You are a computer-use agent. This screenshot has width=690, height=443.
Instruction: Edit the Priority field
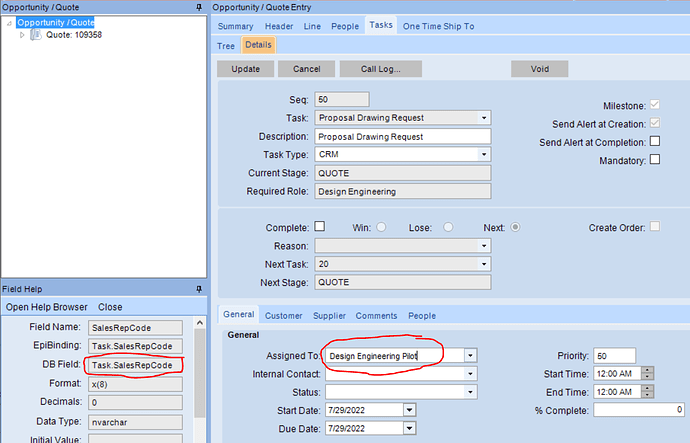(x=614, y=355)
